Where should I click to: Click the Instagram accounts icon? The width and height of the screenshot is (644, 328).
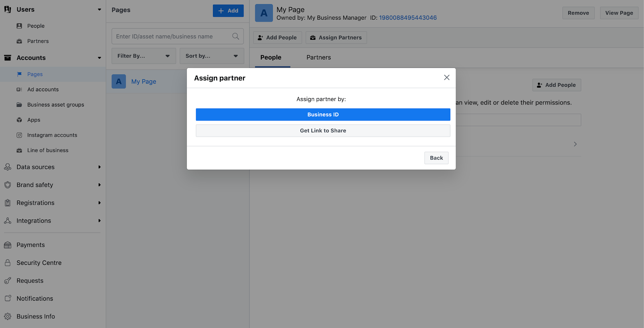[x=19, y=135]
